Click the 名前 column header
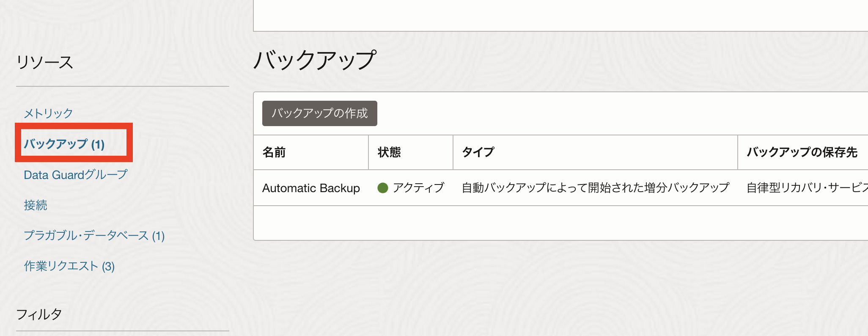Screen dimensions: 868x336 tap(274, 152)
